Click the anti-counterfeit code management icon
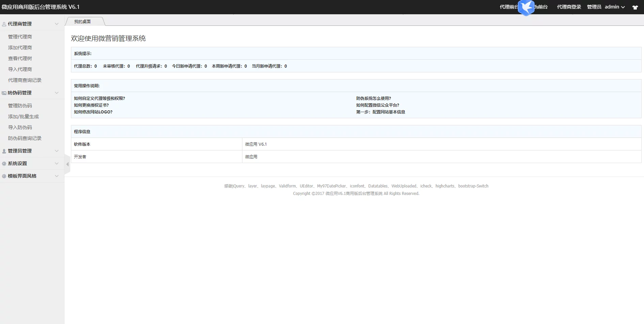This screenshot has width=644, height=324. 4,93
